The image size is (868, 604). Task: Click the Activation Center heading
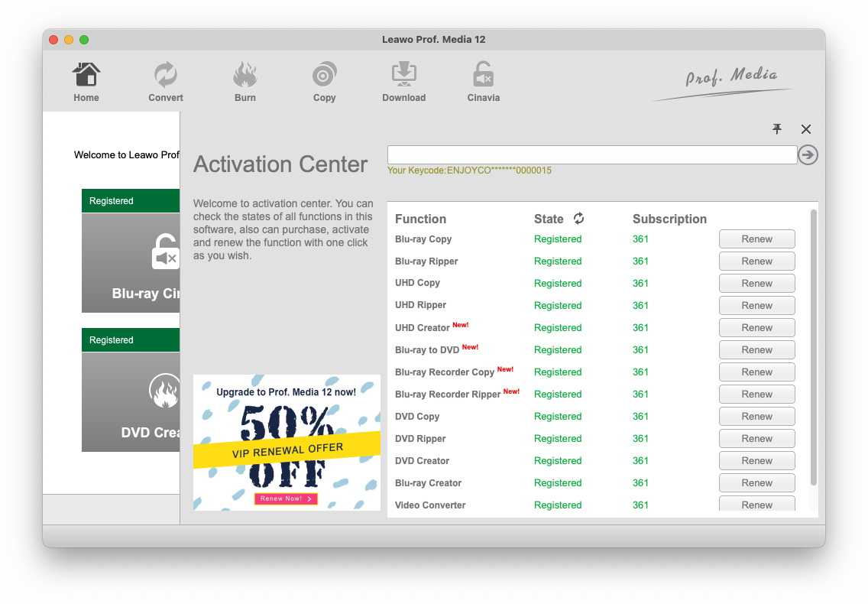280,164
